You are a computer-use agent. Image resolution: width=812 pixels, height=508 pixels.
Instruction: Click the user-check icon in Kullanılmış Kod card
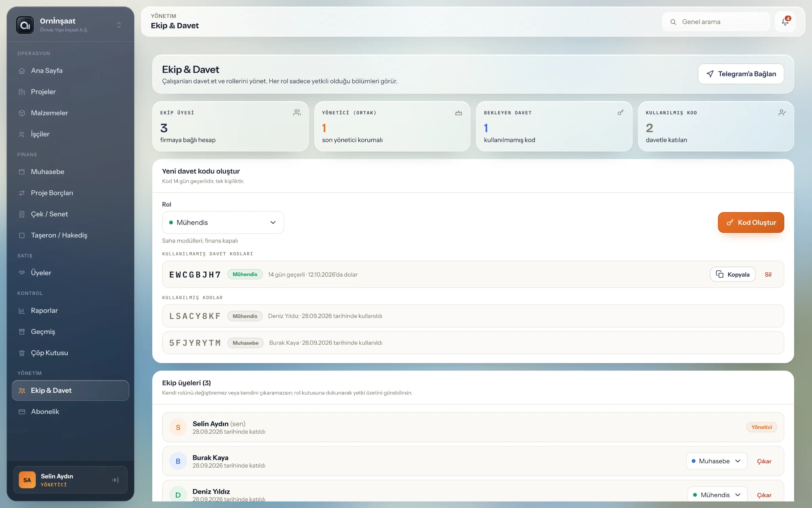click(782, 112)
